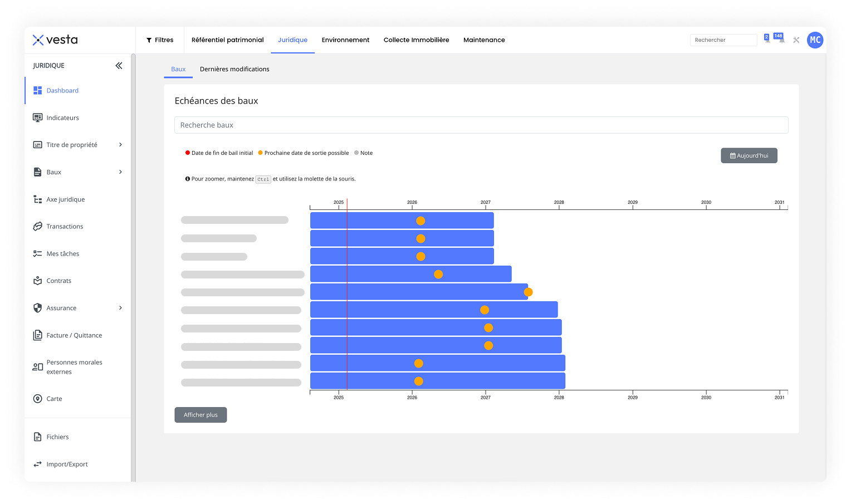The width and height of the screenshot is (851, 504).
Task: Click the Mes tâches checklist icon
Action: pyautogui.click(x=38, y=254)
